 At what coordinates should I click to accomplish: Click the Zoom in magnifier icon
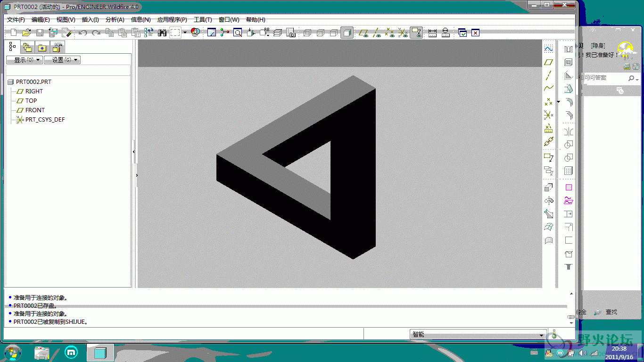pos(238,33)
